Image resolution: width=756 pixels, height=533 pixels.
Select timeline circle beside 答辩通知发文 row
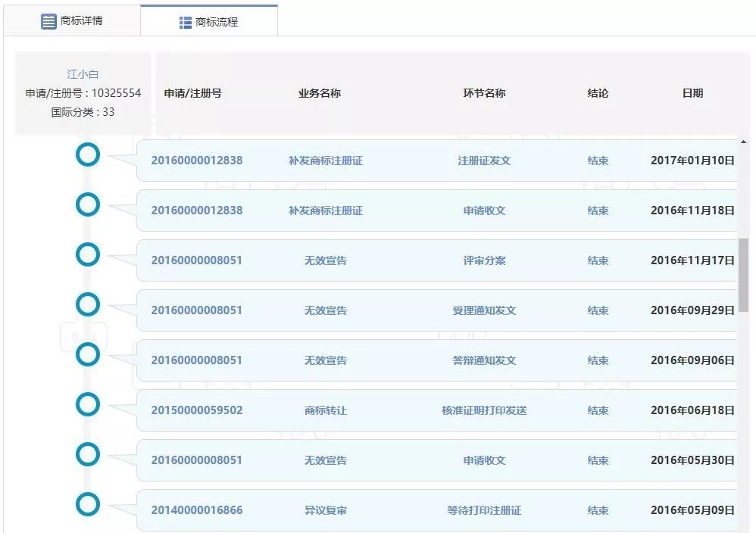point(88,354)
